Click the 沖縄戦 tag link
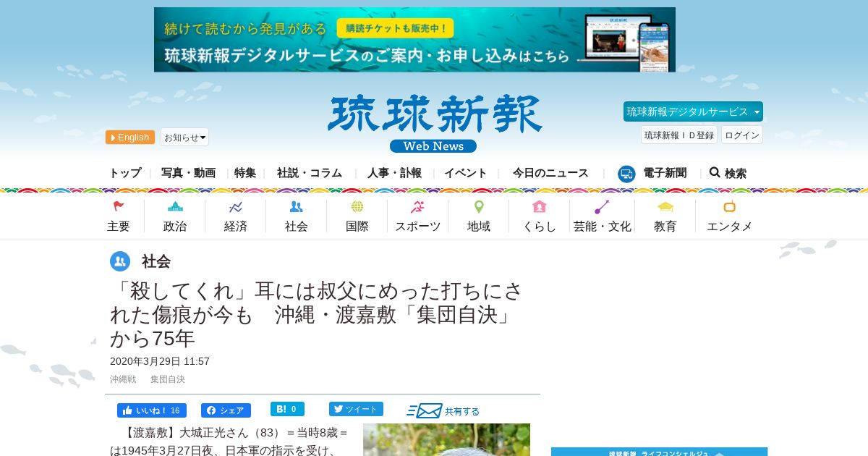This screenshot has height=456, width=868. click(123, 379)
